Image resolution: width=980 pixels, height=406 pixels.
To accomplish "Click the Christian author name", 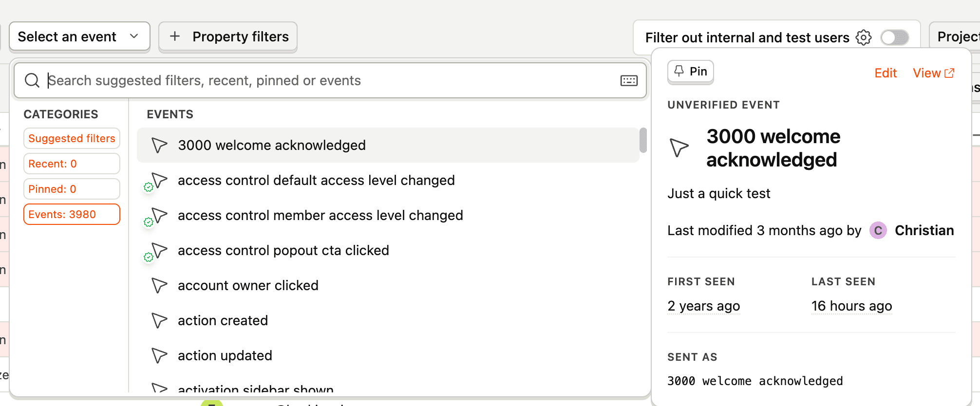I will (x=924, y=230).
